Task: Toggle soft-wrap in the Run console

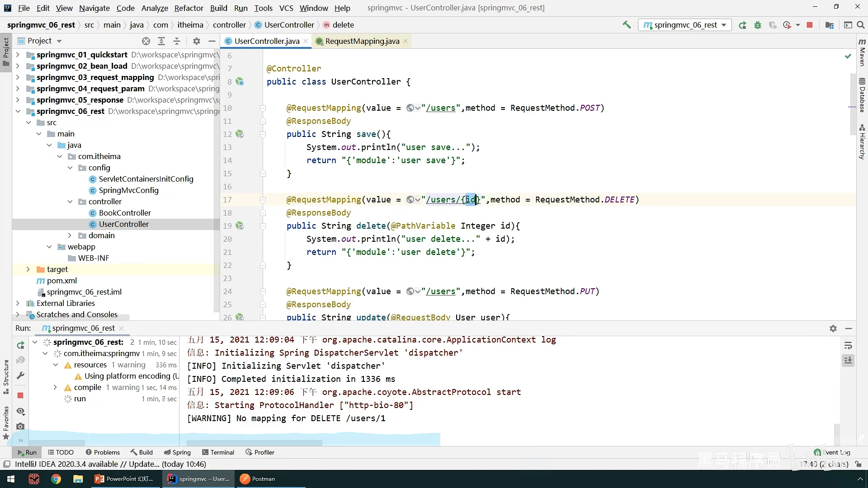Action: point(848,346)
